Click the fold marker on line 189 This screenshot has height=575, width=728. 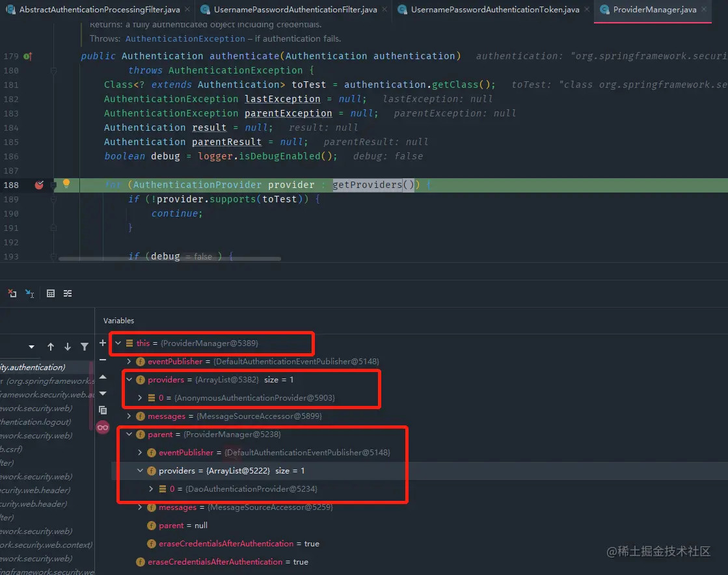click(53, 200)
